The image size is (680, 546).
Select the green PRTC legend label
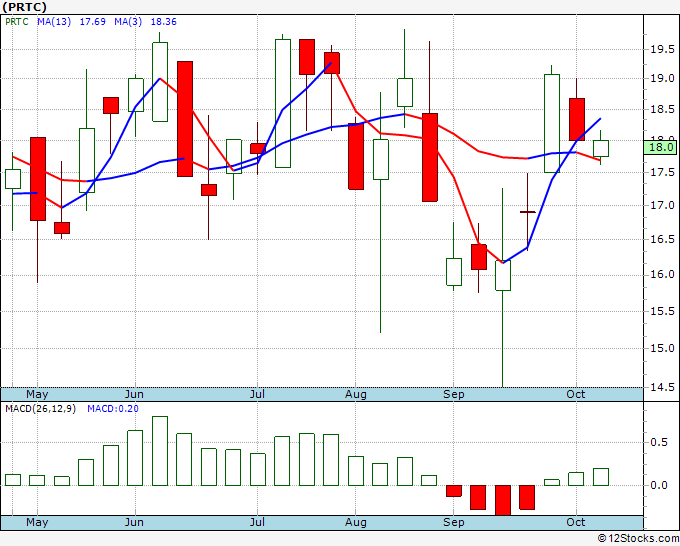(17, 22)
